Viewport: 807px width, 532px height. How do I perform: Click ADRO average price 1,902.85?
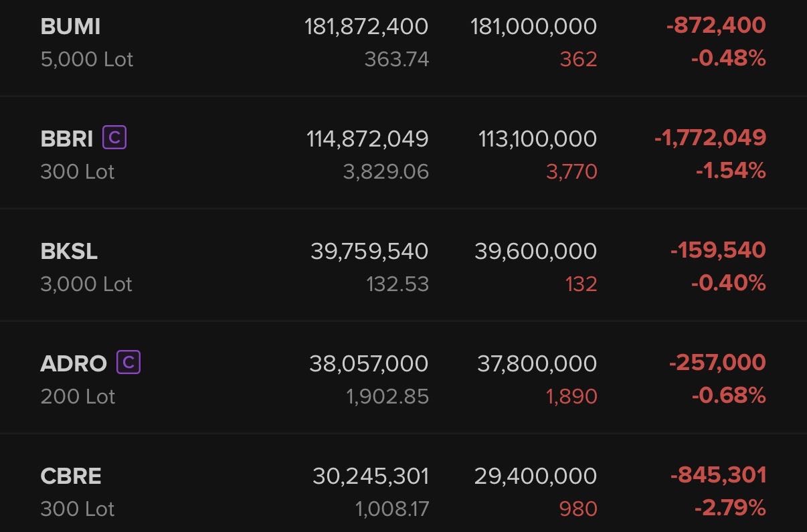point(387,397)
